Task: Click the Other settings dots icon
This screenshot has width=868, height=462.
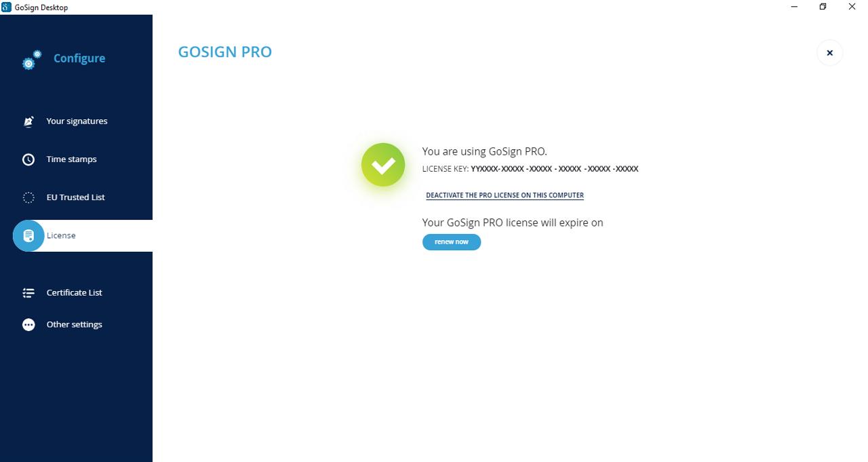Action: 28,325
